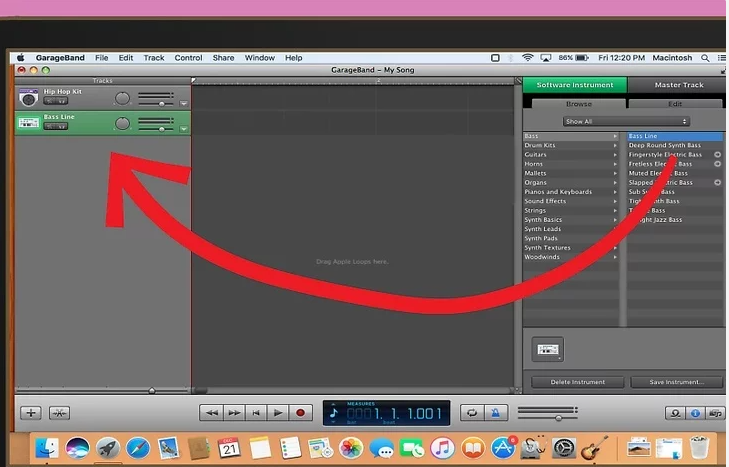Start playback with the play button
Image resolution: width=729 pixels, height=467 pixels.
point(278,413)
